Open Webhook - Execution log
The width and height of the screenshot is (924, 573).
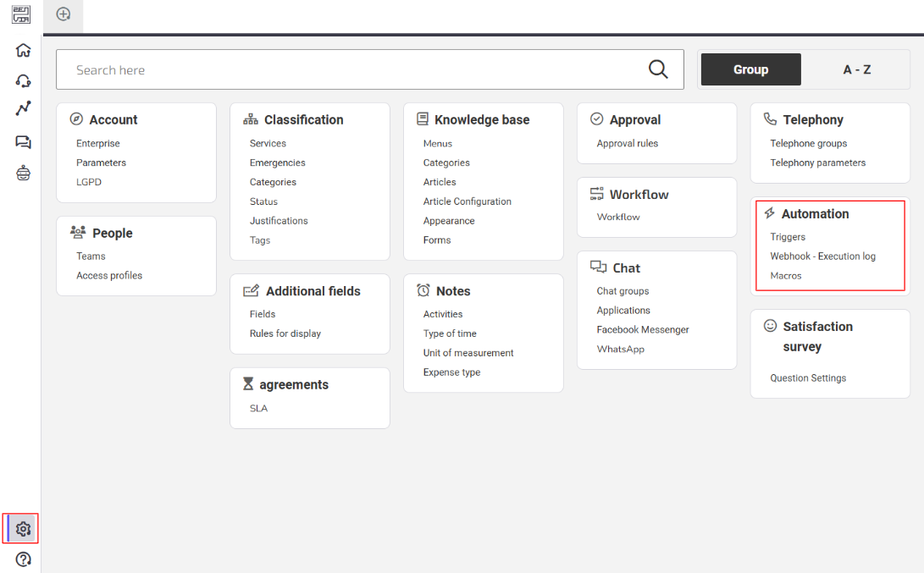tap(822, 256)
